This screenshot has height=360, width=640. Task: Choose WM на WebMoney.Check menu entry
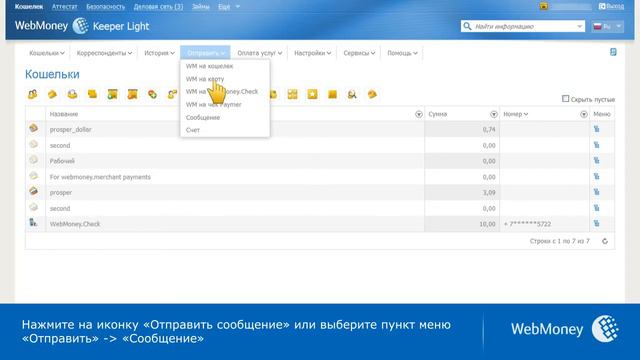click(222, 91)
